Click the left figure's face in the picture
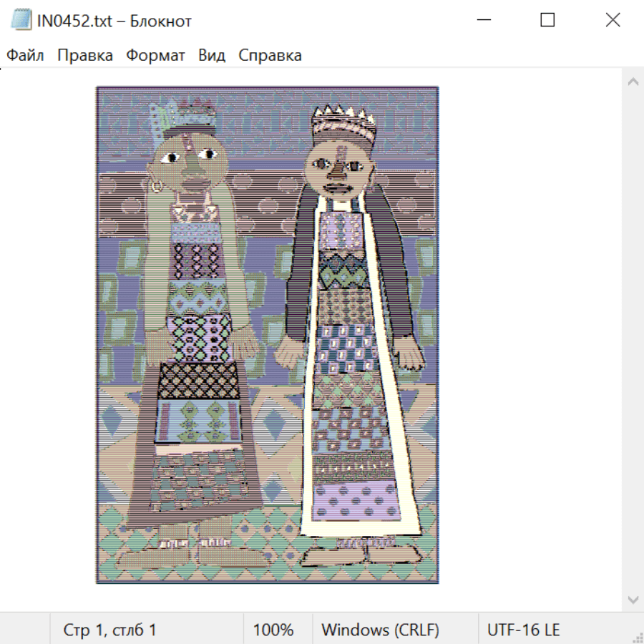 pyautogui.click(x=191, y=160)
